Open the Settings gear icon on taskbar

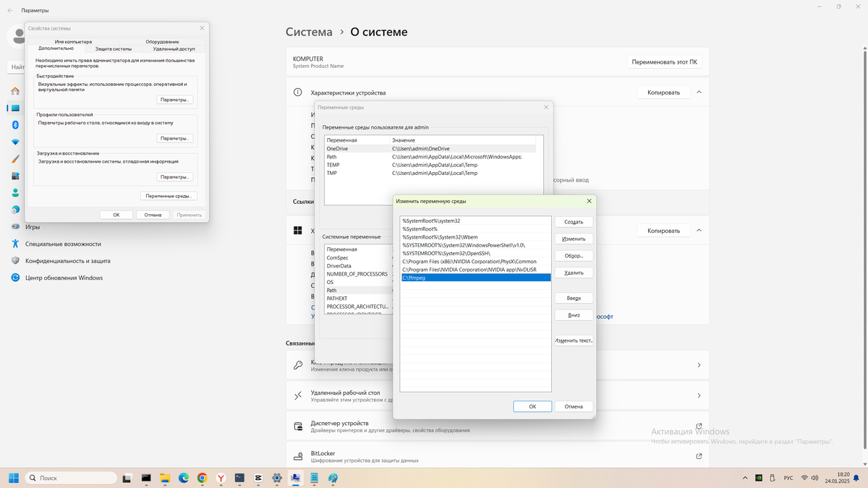tap(277, 478)
